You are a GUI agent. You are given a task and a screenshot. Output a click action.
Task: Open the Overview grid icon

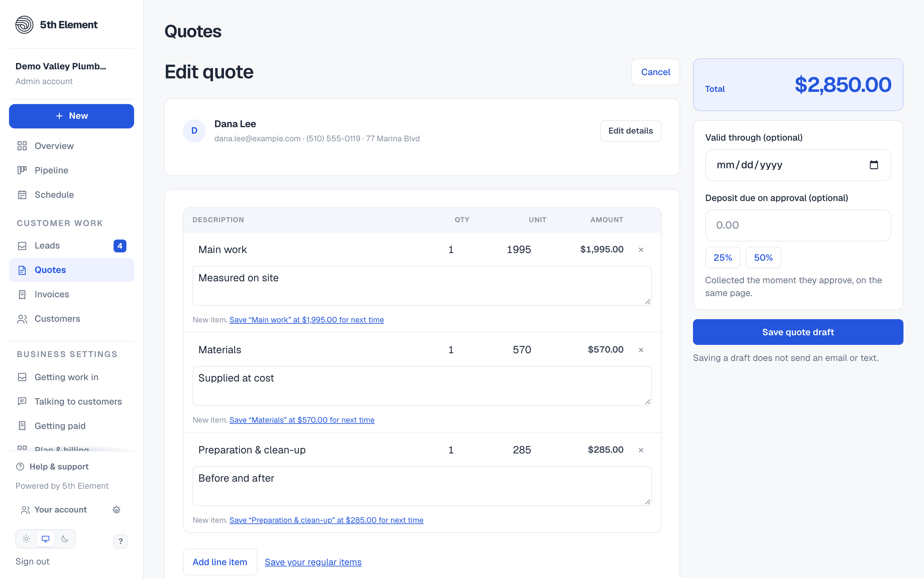pos(22,146)
